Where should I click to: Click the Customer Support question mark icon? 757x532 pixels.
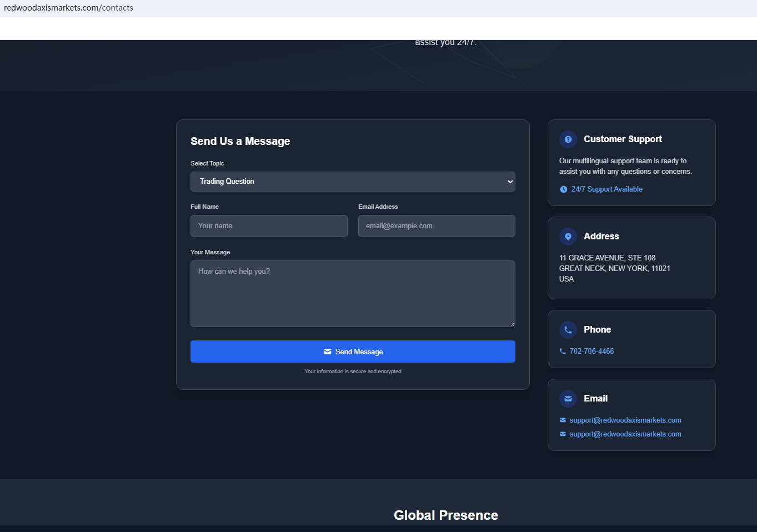(x=568, y=139)
